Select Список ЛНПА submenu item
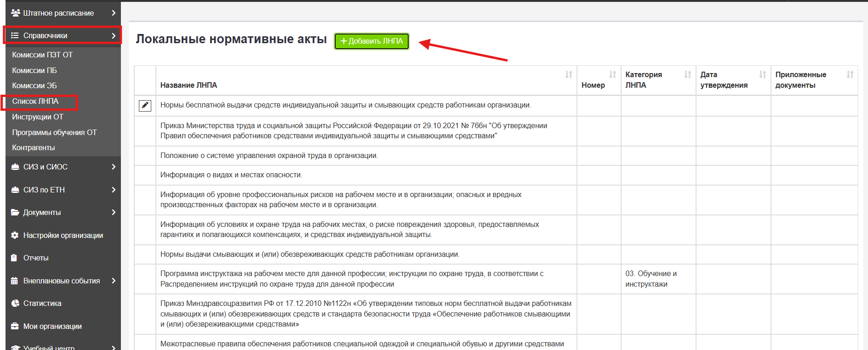Viewport: 868px width, 350px height. tap(35, 101)
